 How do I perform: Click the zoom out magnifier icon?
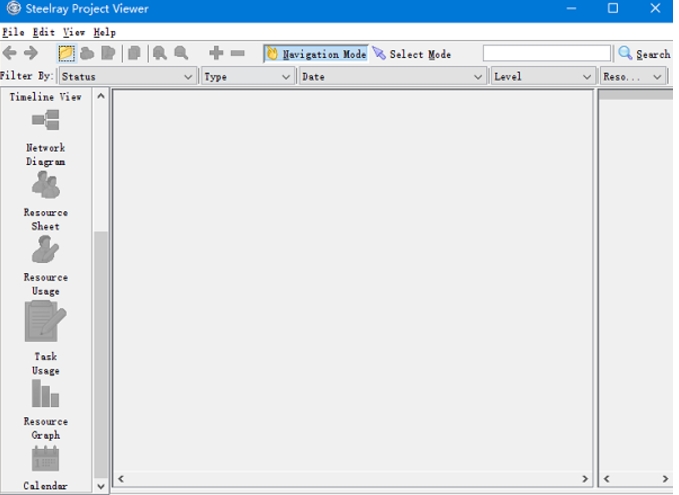(x=181, y=53)
